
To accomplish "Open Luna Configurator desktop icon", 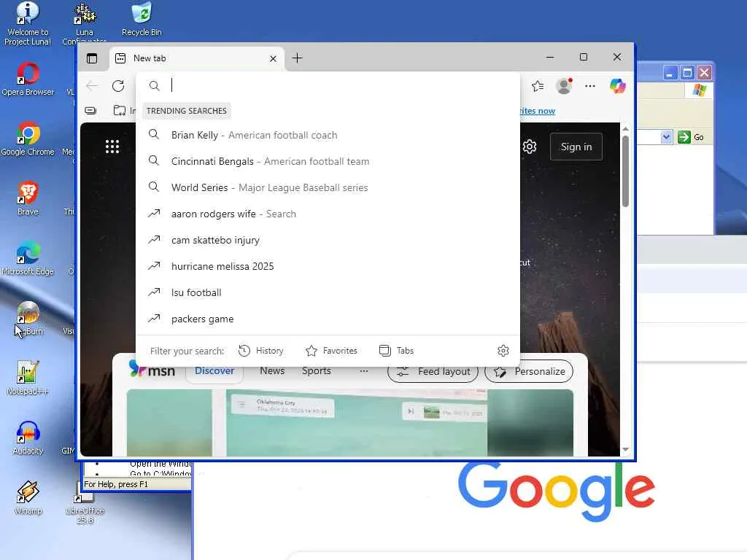I will pos(85,23).
